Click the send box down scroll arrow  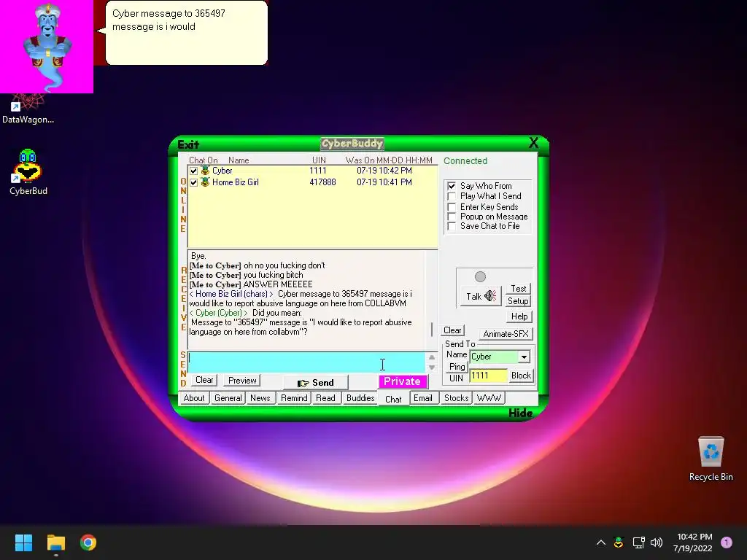point(432,367)
